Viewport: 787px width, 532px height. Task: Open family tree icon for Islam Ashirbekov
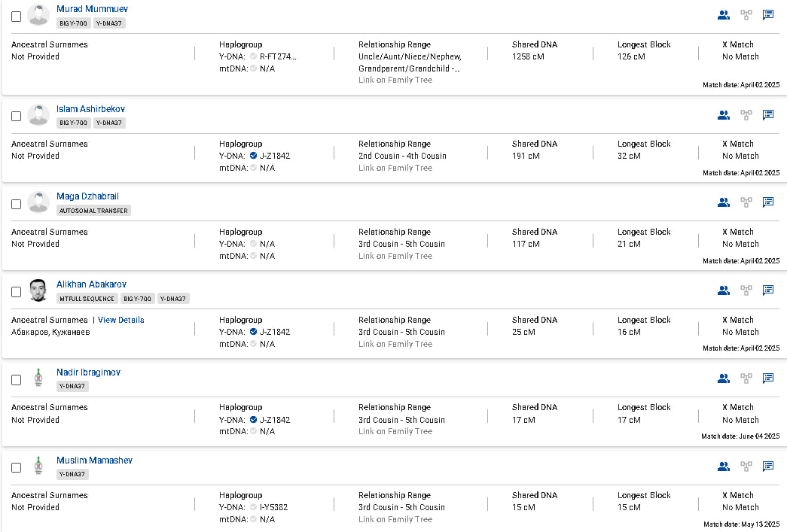(746, 115)
